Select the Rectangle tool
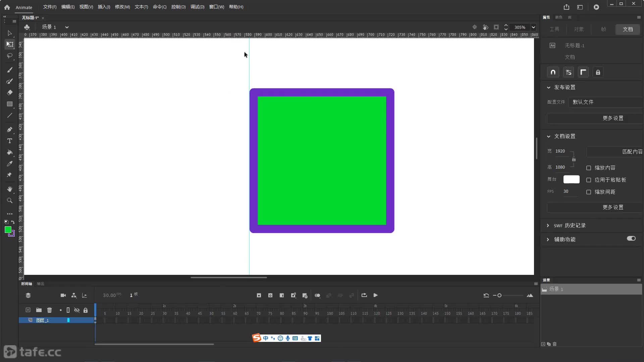This screenshot has width=644, height=362. pos(9,104)
